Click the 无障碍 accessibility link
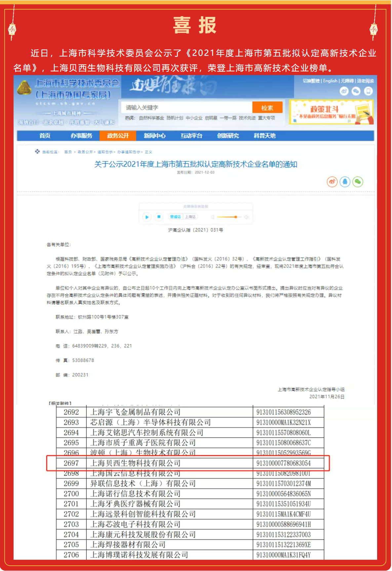 click(347, 81)
